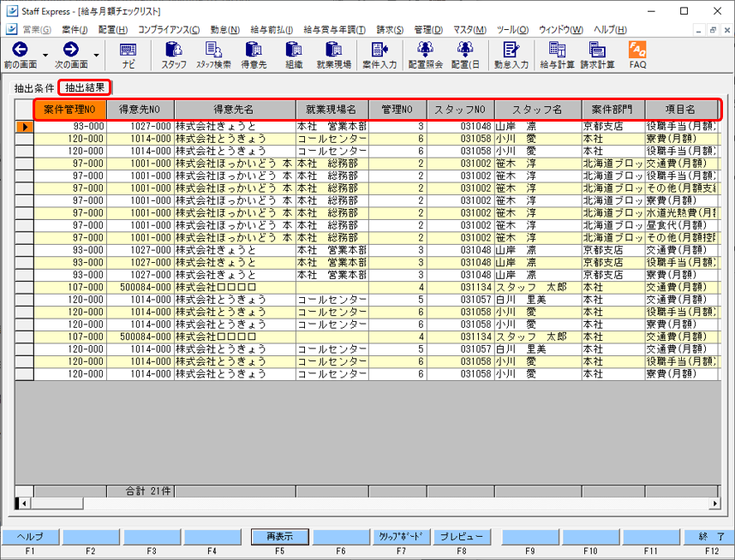Screen dimensions: 735x560
Task: Click the ｸﾘｯﾌﾟﾎﾞｰﾄﾞ F7 button
Action: [x=401, y=537]
